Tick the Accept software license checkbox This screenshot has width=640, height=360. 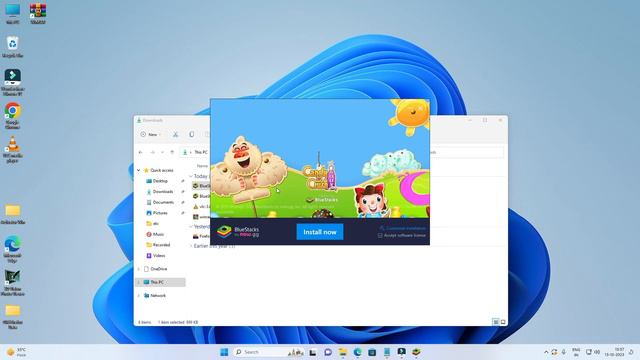pyautogui.click(x=380, y=236)
